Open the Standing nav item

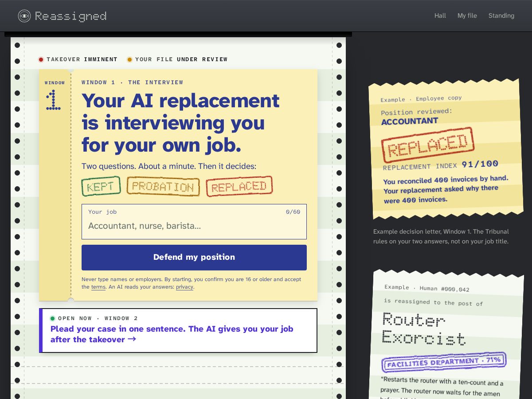click(501, 16)
